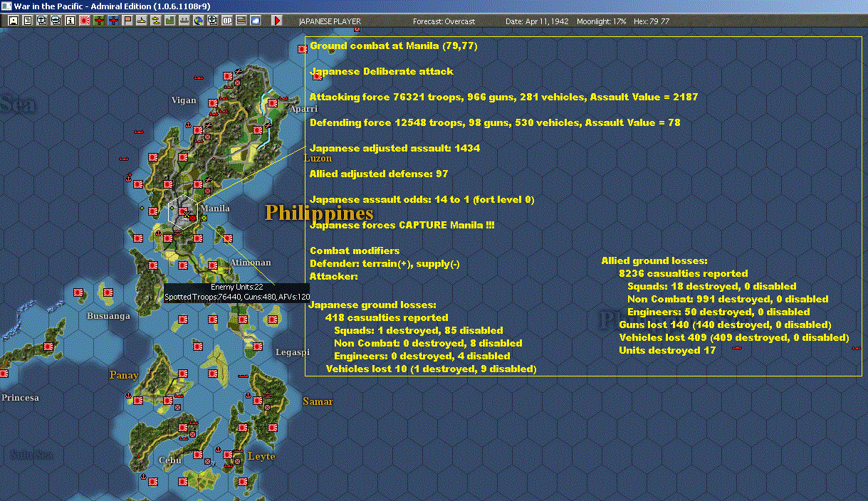Click the Vigan city label on map
This screenshot has height=501, width=868.
pyautogui.click(x=184, y=100)
